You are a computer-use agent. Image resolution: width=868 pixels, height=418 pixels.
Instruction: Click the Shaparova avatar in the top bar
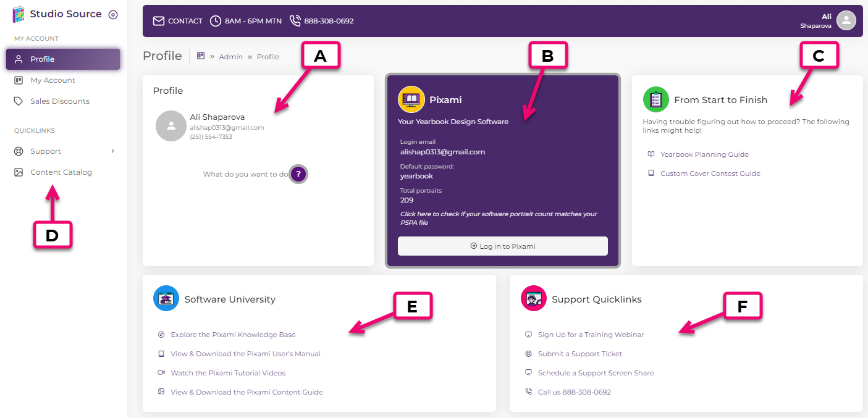(846, 20)
